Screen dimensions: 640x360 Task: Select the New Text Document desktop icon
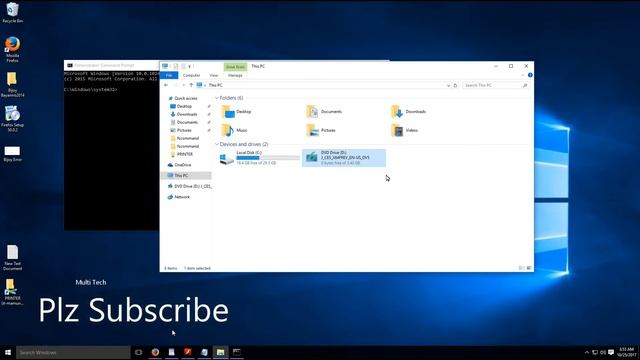tap(12, 258)
